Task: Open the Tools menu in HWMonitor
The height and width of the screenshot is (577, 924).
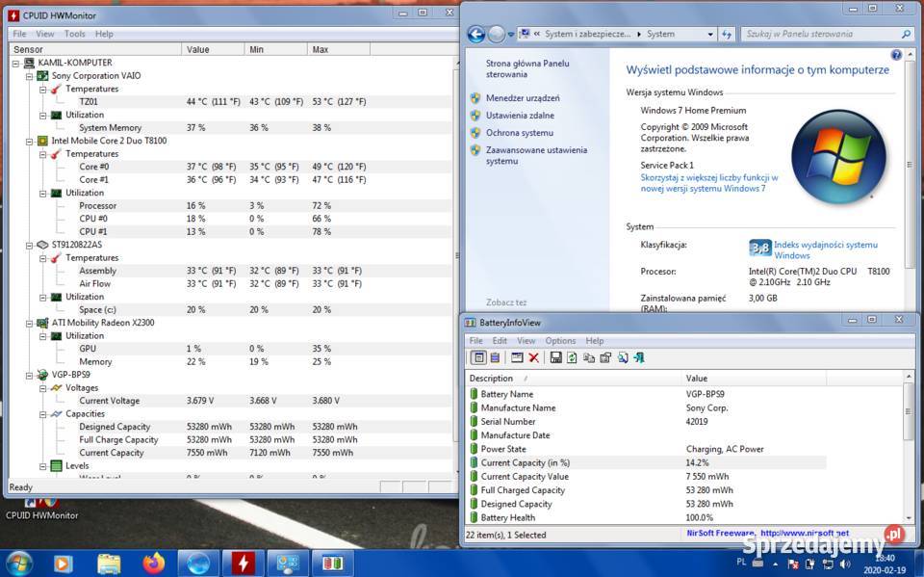Action: coord(75,35)
